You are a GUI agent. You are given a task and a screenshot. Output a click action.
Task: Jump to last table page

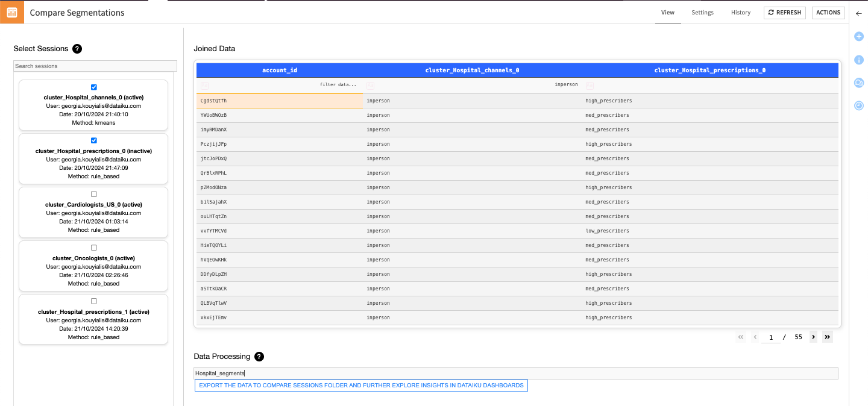tap(827, 337)
